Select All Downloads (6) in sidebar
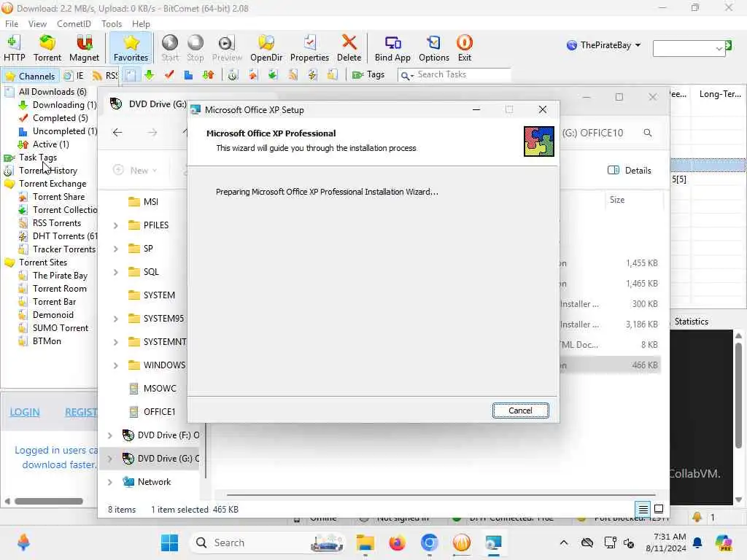 tap(53, 91)
